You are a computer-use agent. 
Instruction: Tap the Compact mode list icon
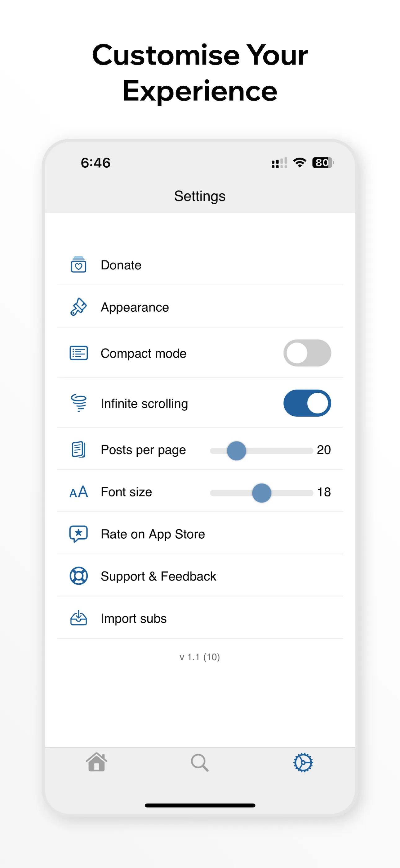(78, 353)
